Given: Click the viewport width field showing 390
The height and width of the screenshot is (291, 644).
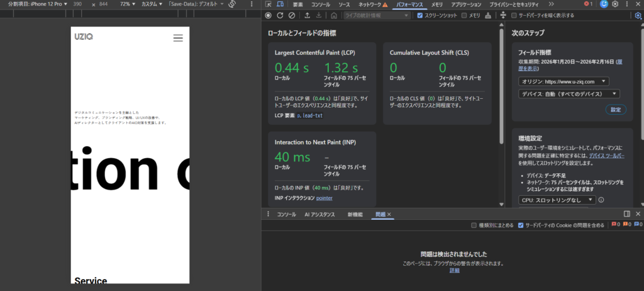Looking at the screenshot, I should pos(77,4).
